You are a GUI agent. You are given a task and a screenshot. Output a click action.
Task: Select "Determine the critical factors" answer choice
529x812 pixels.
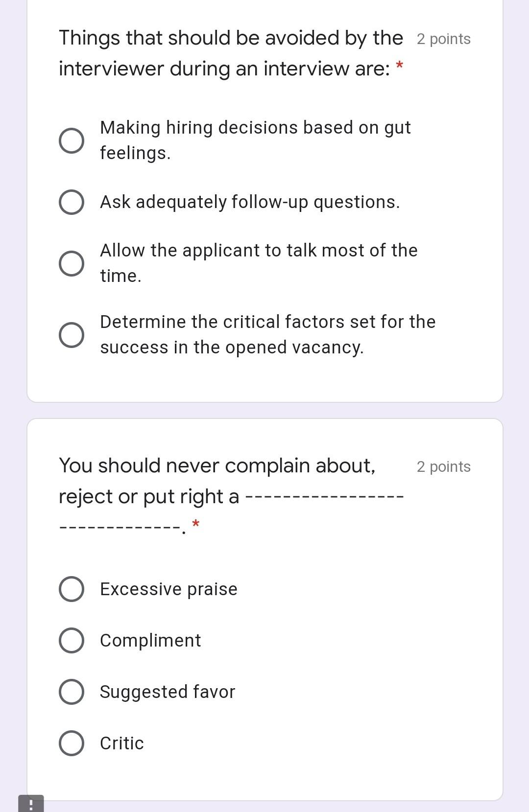(x=71, y=334)
